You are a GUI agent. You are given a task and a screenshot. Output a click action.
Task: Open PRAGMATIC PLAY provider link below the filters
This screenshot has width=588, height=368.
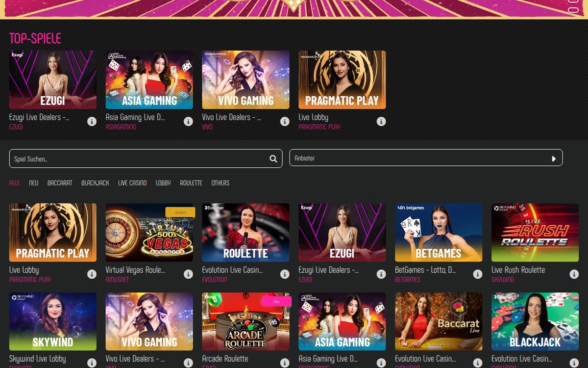(x=30, y=279)
